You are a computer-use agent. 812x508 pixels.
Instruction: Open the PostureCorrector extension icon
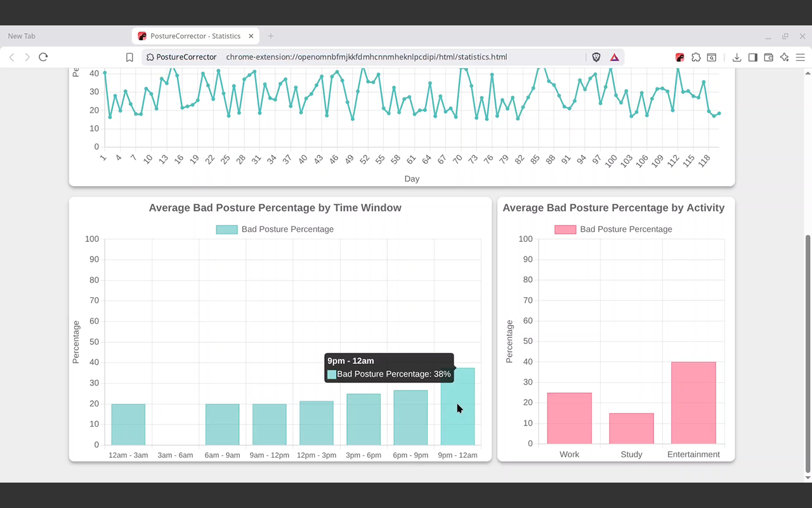[679, 57]
